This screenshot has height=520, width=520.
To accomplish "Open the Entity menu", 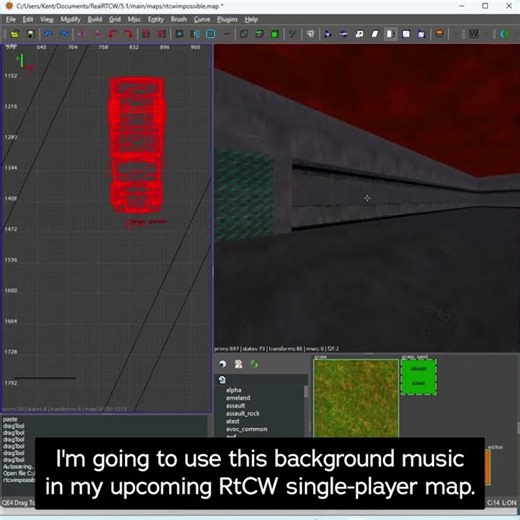I will point(156,19).
